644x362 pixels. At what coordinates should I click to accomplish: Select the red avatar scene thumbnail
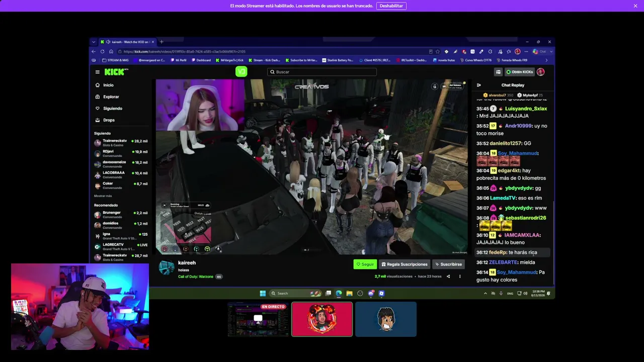(322, 319)
